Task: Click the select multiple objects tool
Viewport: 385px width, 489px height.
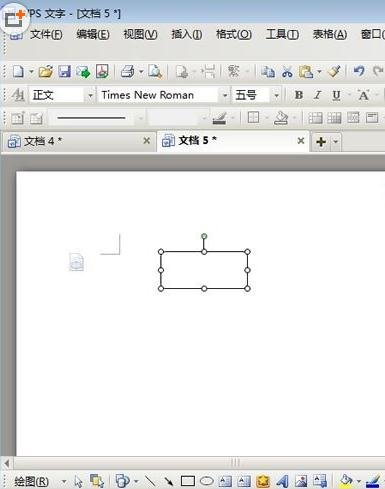Action: pyautogui.click(x=97, y=481)
